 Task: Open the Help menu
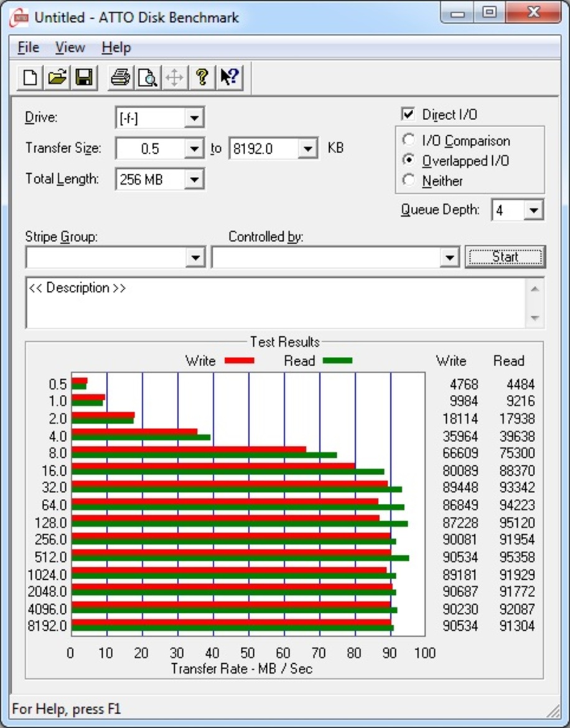click(x=116, y=47)
